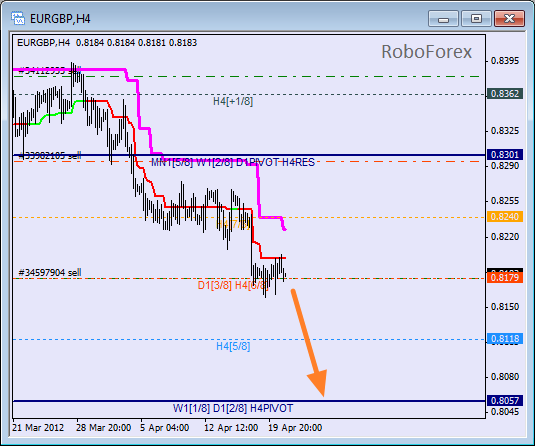Close the EURGBP,H4 chart window

pos(509,18)
